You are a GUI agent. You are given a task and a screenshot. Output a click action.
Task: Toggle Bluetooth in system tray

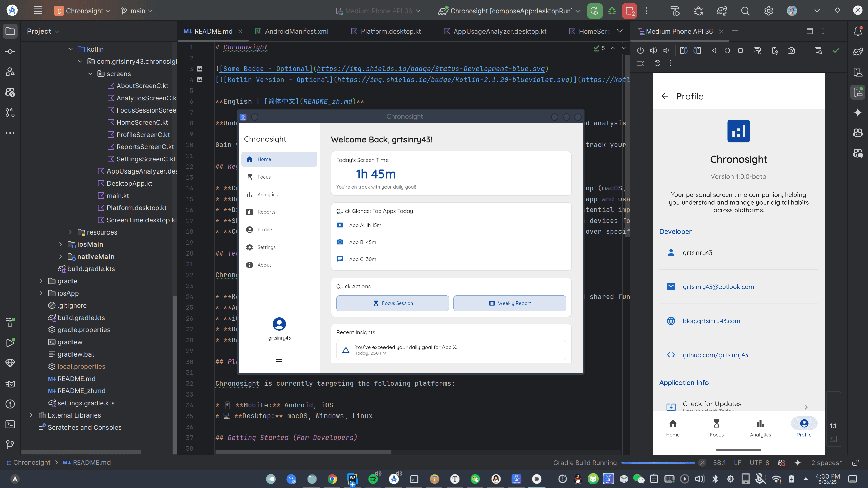(715, 479)
